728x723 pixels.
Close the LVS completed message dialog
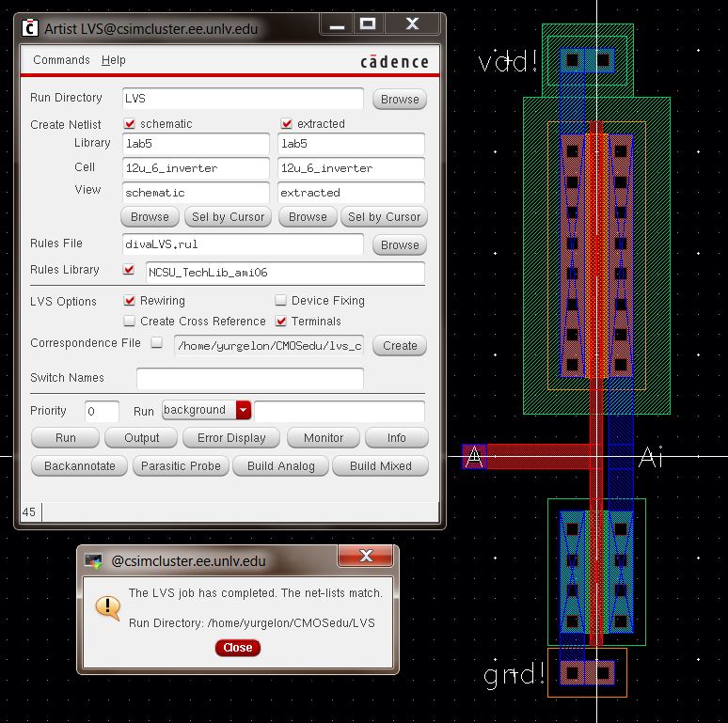[x=238, y=648]
